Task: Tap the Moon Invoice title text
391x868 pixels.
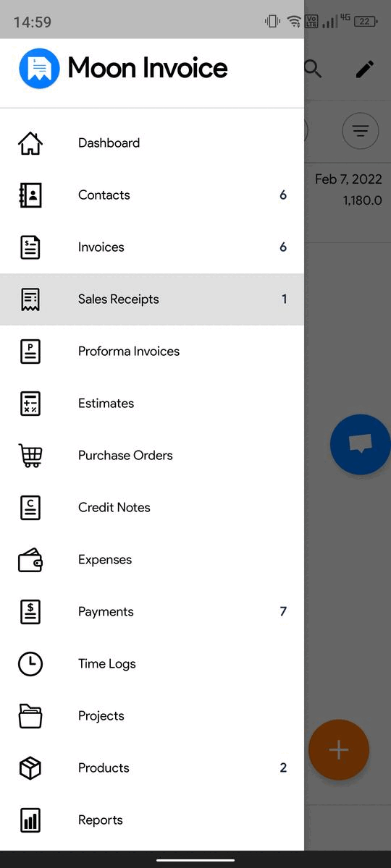Action: tap(148, 68)
